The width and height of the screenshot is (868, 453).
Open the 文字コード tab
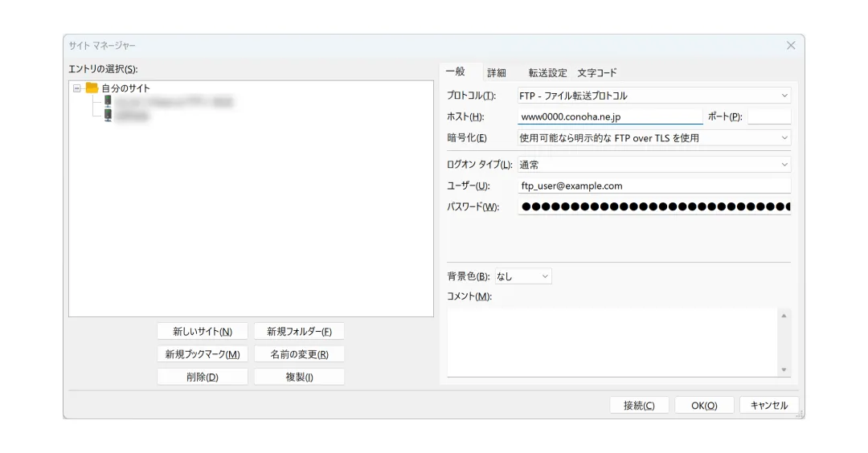[x=596, y=73]
